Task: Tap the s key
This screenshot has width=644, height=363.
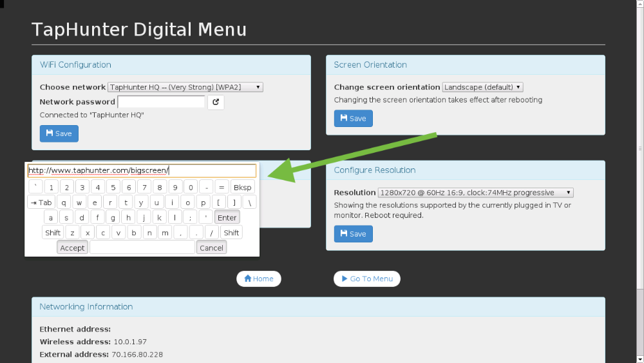Action: 66,217
